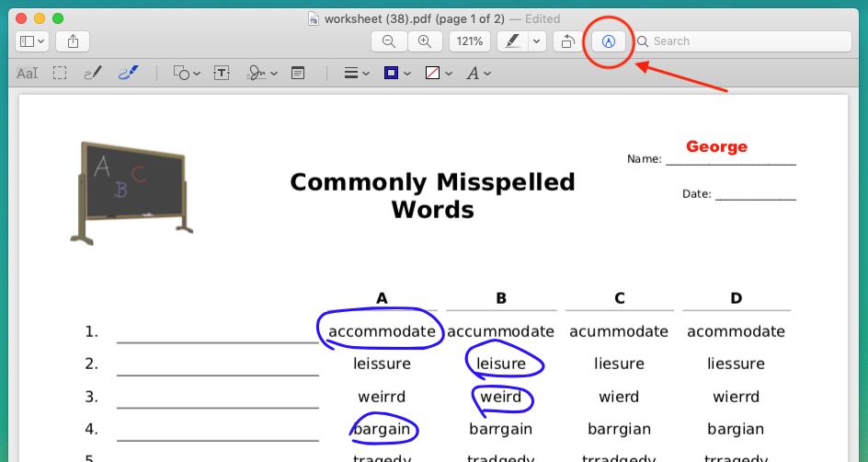This screenshot has width=868, height=462.
Task: Click the word acummodate in column C
Action: 619,331
